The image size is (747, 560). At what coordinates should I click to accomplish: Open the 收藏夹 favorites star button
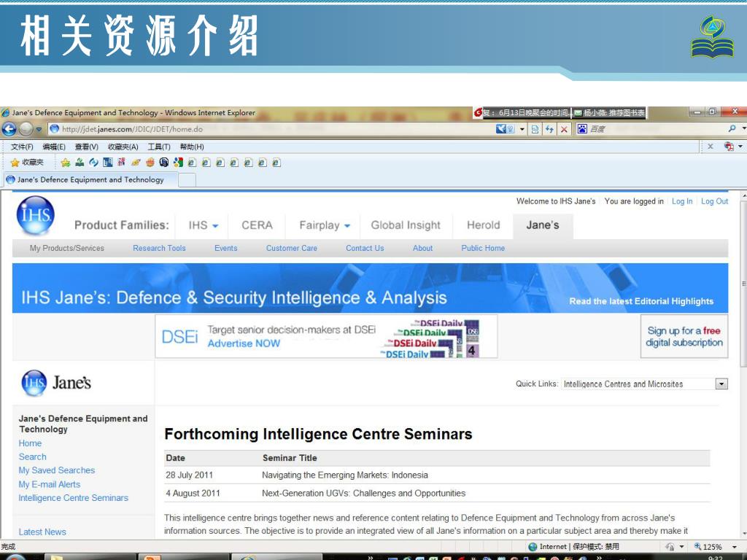click(27, 163)
